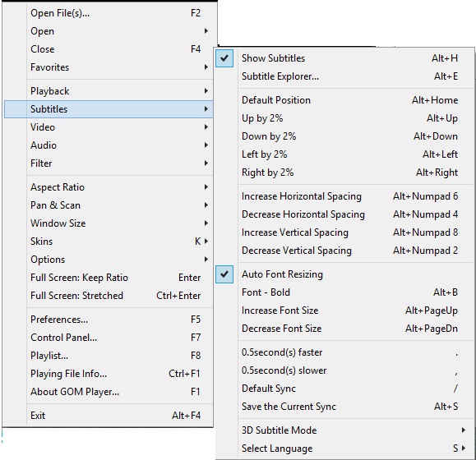Open the Preferences dialog

point(109,320)
